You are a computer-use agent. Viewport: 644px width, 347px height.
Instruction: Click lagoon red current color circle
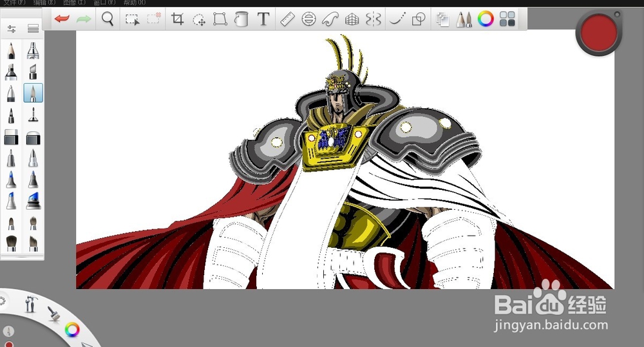coord(8,344)
